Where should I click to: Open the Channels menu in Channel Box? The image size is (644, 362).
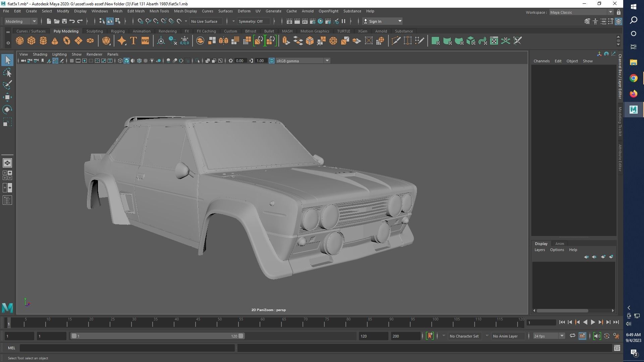point(541,61)
